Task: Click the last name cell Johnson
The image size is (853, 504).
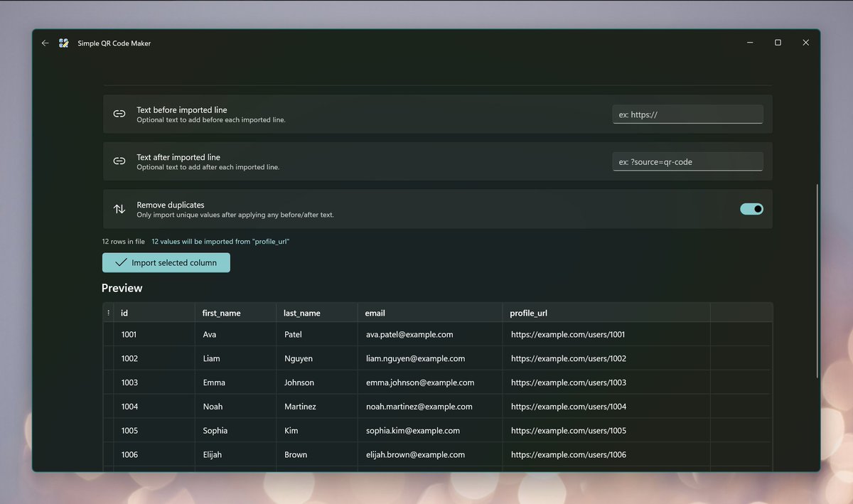Action: tap(317, 382)
